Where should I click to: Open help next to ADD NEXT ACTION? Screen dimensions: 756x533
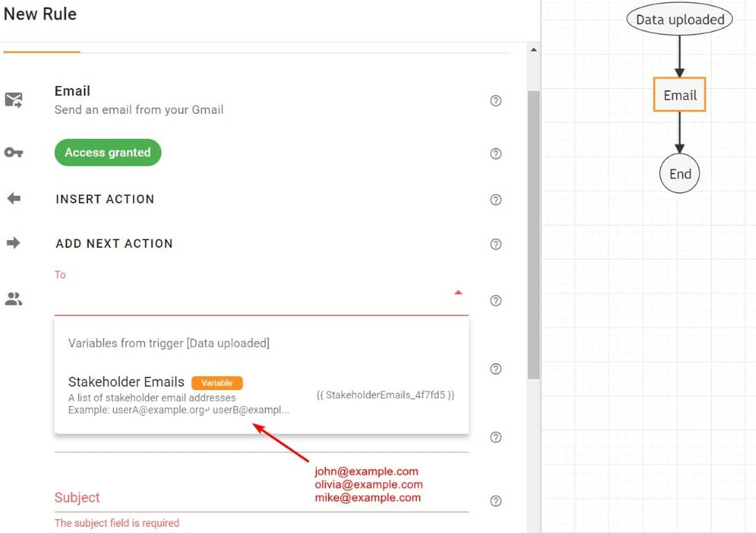point(495,244)
